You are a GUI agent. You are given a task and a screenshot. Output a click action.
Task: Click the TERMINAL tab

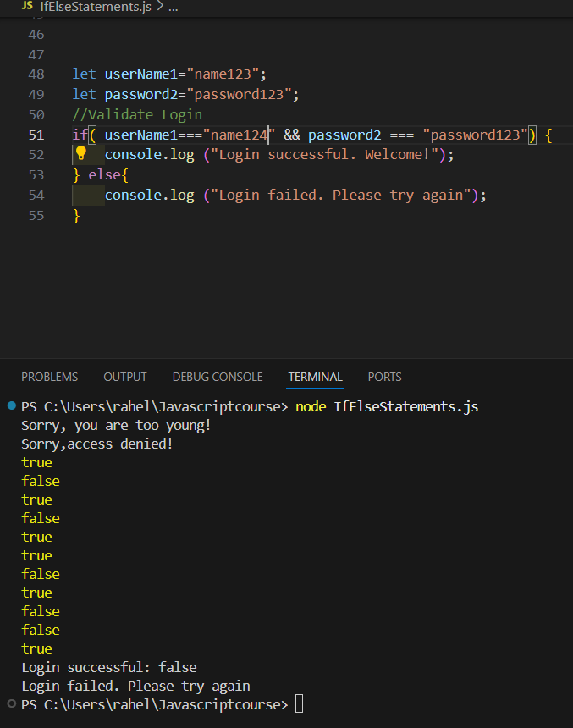[315, 377]
